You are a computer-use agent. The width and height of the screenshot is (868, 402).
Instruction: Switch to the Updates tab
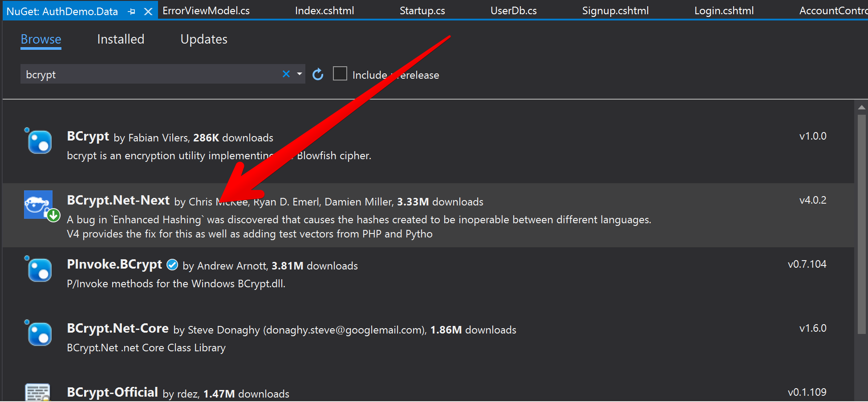pyautogui.click(x=204, y=40)
